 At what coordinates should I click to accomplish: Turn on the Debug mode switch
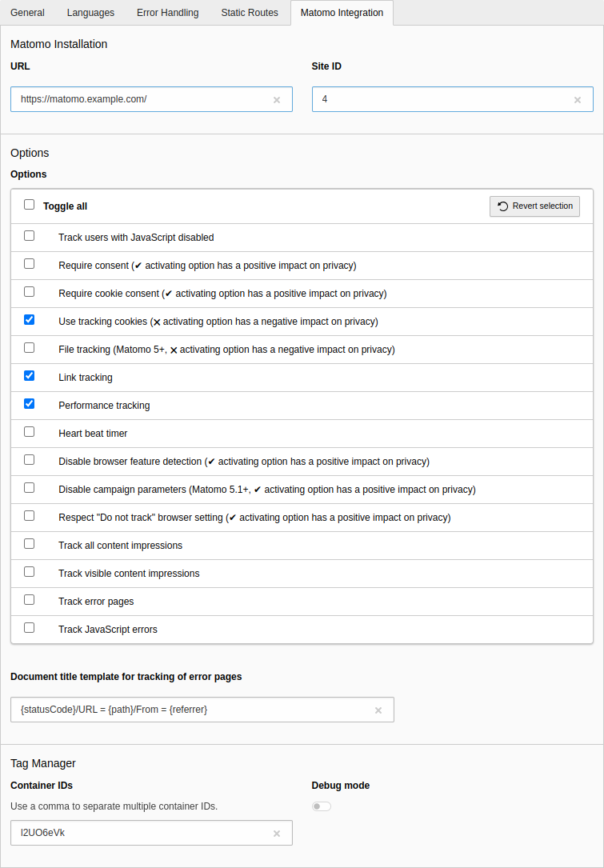click(321, 806)
